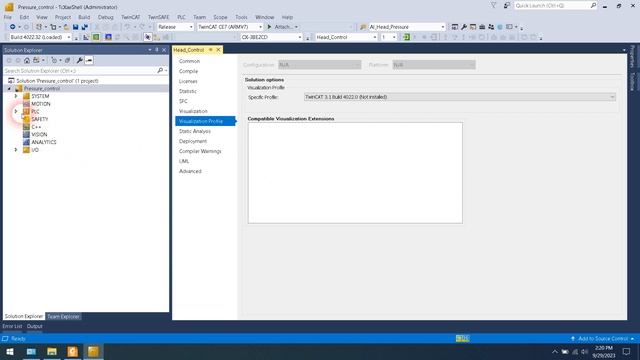This screenshot has height=360, width=640.
Task: Click the Collapse All icon in Solution Explorer
Action: pyautogui.click(x=68, y=60)
